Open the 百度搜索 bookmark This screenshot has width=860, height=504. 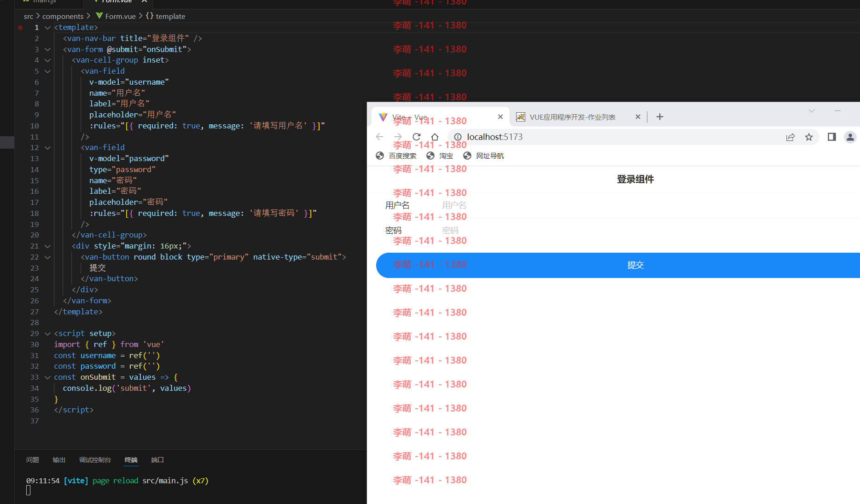tap(396, 156)
